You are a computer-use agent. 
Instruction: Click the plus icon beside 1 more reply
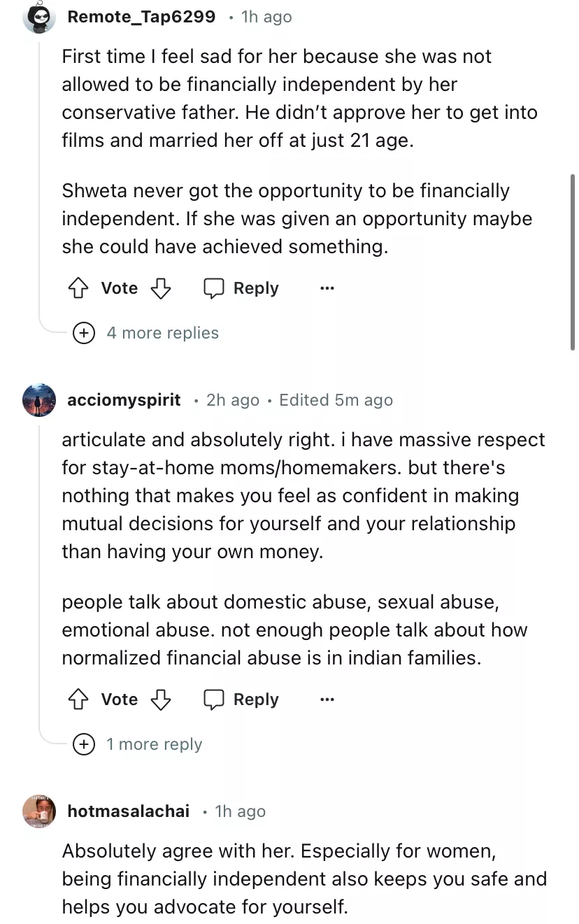click(84, 744)
